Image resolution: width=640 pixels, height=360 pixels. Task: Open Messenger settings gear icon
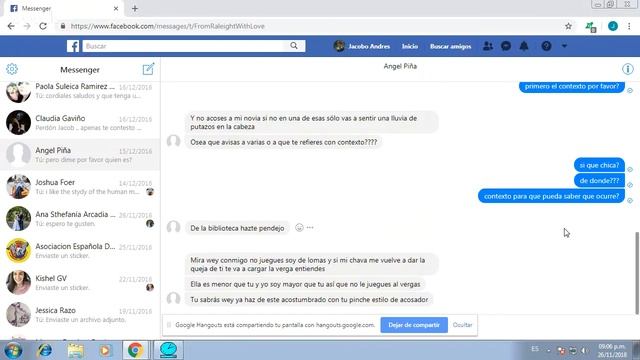(12, 69)
